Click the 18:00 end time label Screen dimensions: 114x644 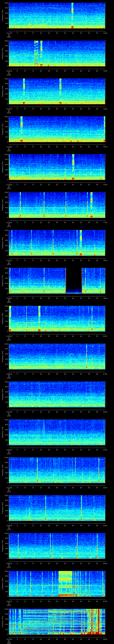[x=105, y=260]
